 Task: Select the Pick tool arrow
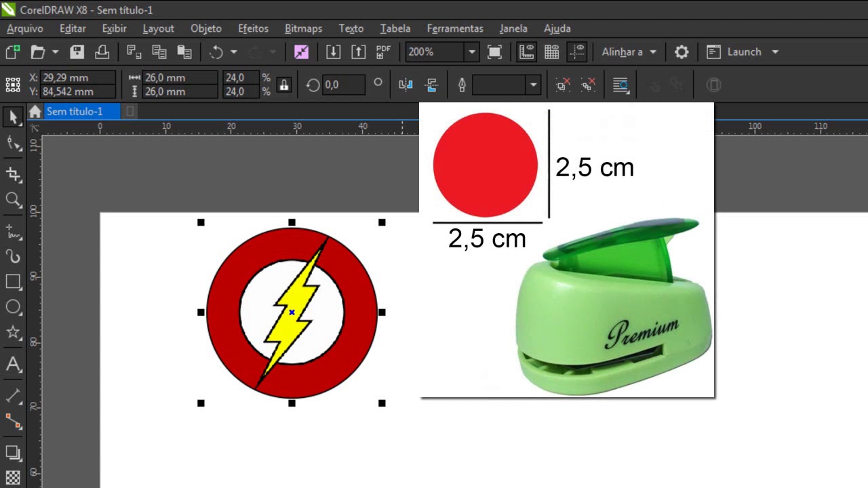pyautogui.click(x=13, y=117)
